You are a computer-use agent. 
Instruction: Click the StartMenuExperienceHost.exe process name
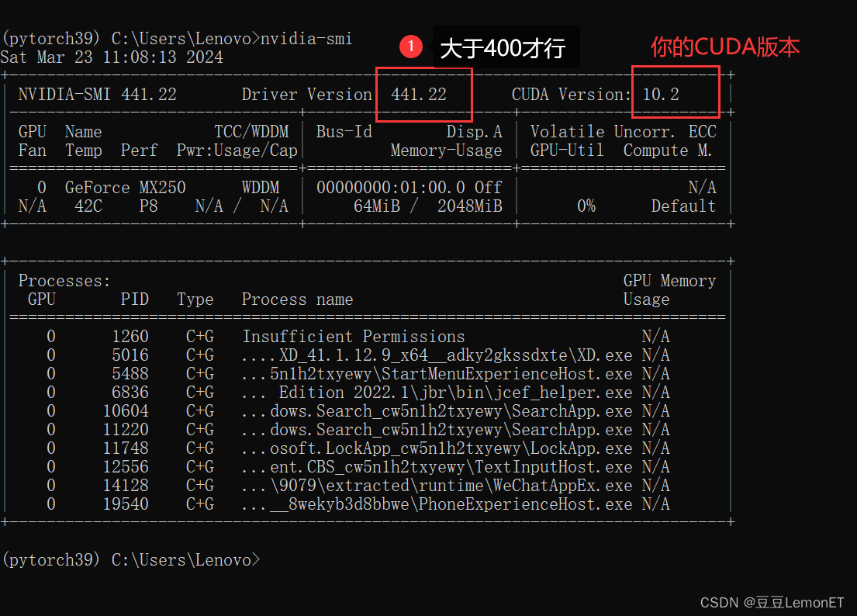point(437,374)
